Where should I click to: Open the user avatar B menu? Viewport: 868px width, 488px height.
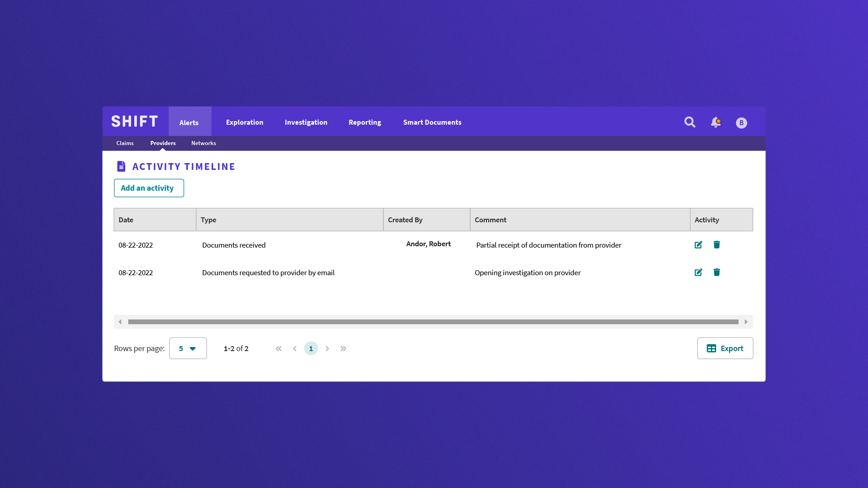click(741, 123)
